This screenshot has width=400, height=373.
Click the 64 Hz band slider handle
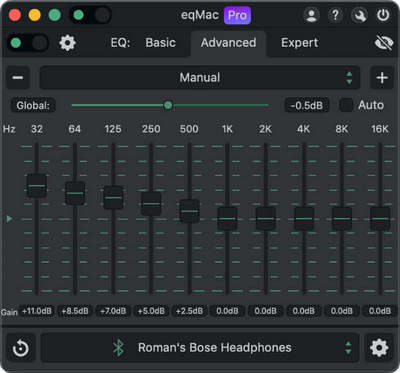pos(75,193)
